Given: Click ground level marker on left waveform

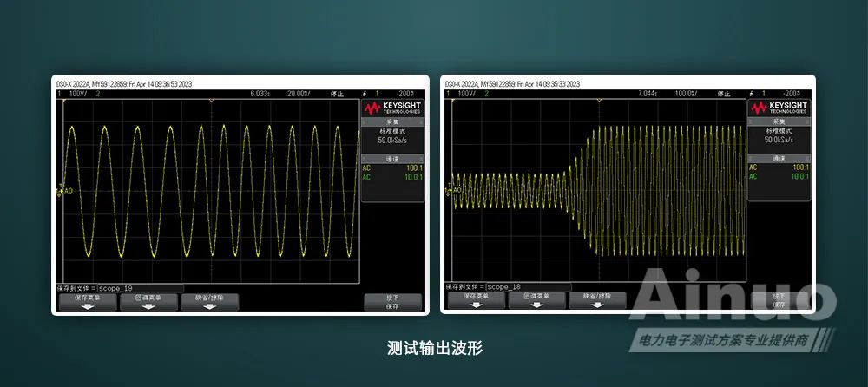Looking at the screenshot, I should [61, 191].
